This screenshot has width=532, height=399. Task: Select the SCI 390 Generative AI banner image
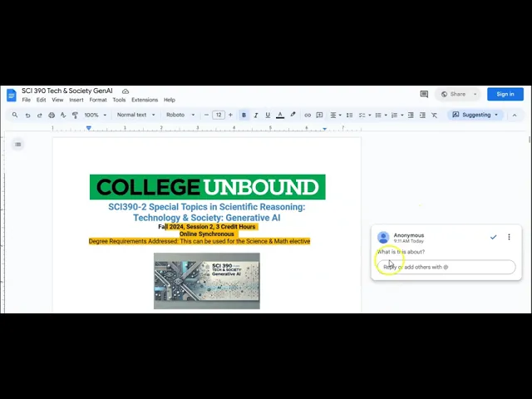pos(207,281)
